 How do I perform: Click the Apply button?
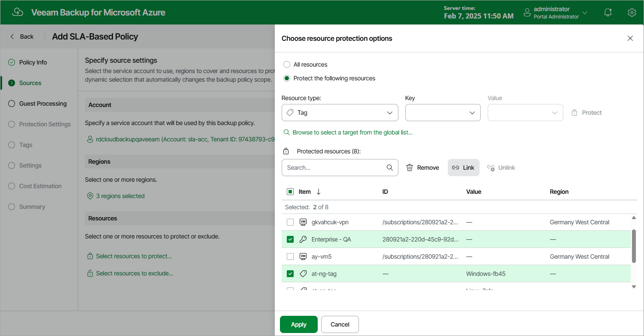tap(299, 324)
